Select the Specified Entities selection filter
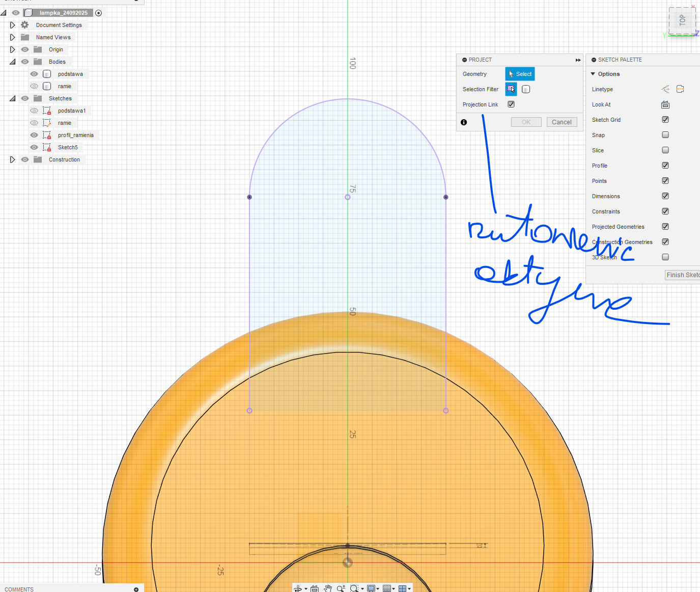The width and height of the screenshot is (700, 592). [511, 89]
